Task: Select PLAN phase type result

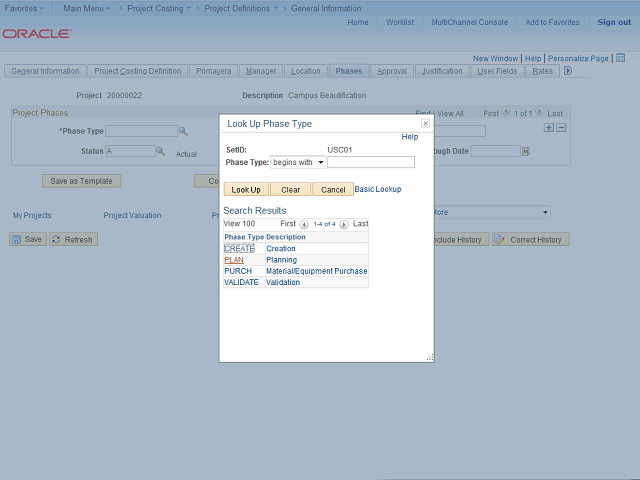Action: tap(234, 260)
